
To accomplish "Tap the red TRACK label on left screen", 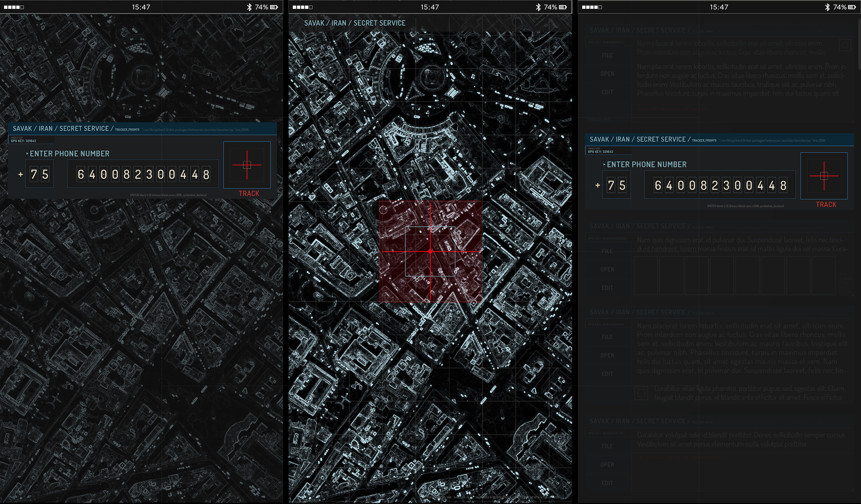I will click(x=249, y=194).
